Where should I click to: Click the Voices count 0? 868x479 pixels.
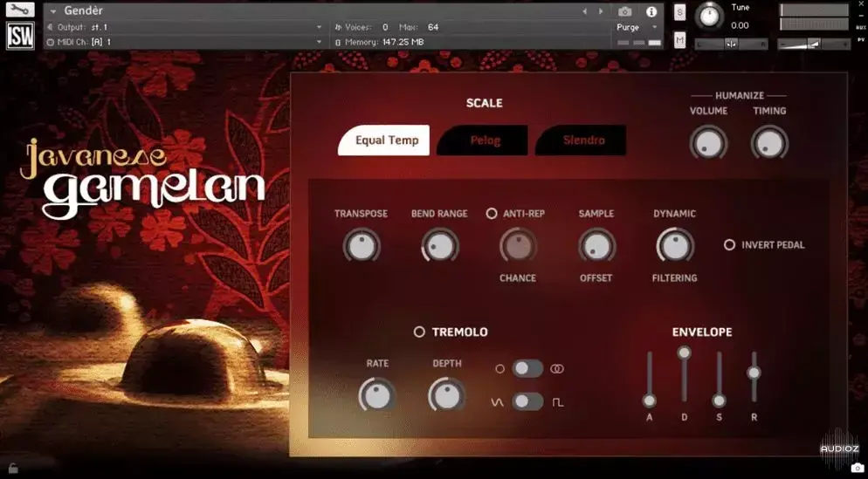(385, 27)
